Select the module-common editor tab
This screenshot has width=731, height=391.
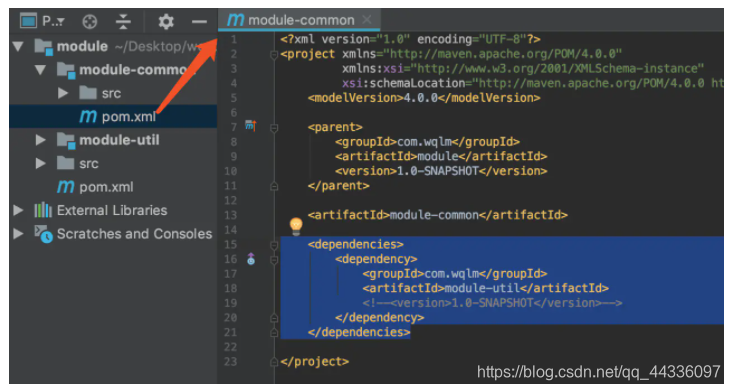pyautogui.click(x=299, y=20)
